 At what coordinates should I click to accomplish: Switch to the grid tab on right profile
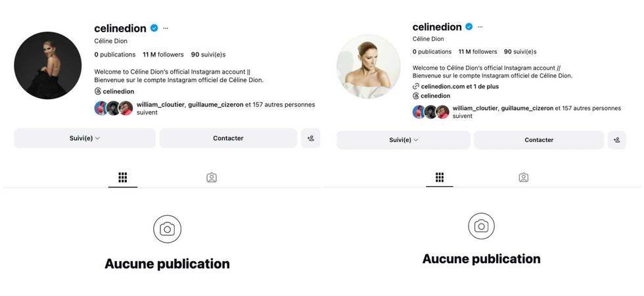tap(440, 177)
